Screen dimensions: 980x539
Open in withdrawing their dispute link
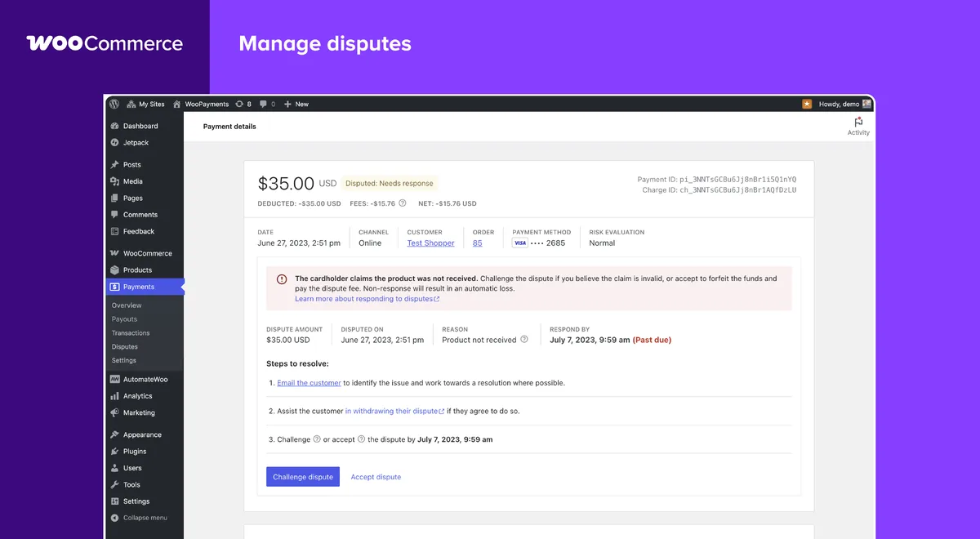(394, 411)
